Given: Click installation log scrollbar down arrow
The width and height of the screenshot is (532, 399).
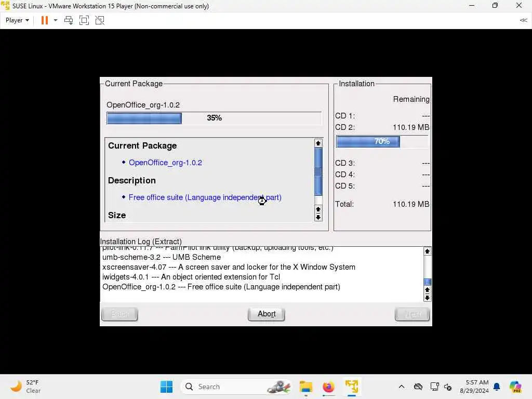Looking at the screenshot, I should tap(427, 298).
